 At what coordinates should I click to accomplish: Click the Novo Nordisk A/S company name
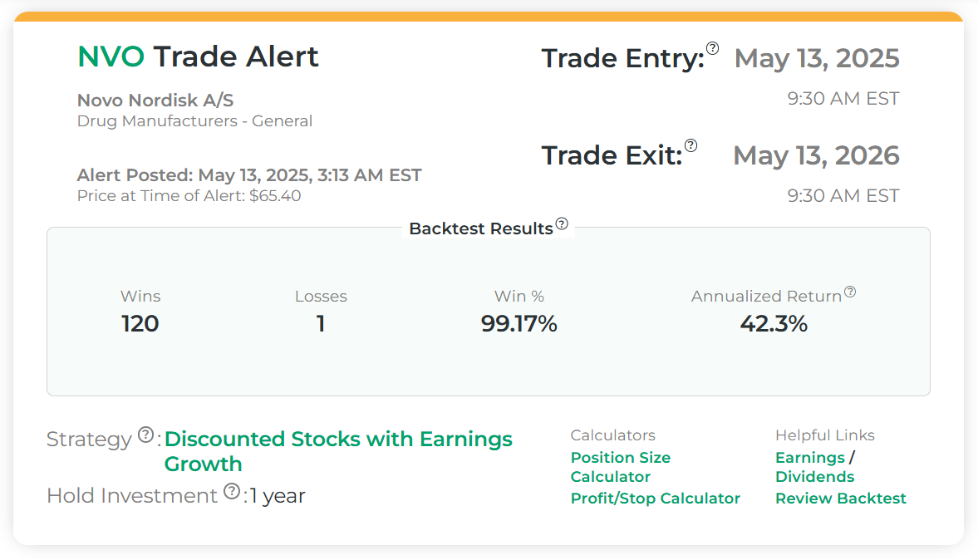[x=155, y=101]
